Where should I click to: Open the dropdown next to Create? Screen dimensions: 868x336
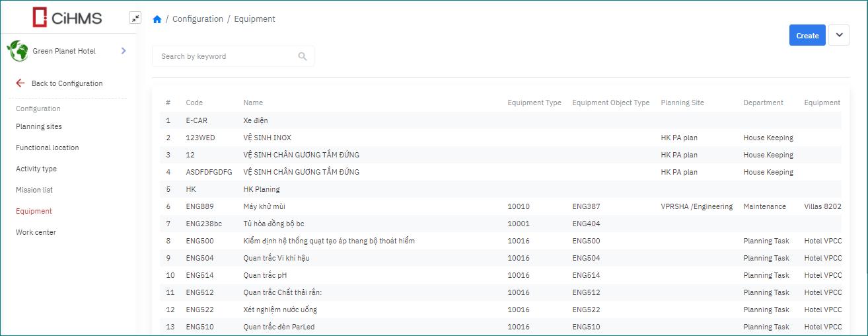pos(838,35)
